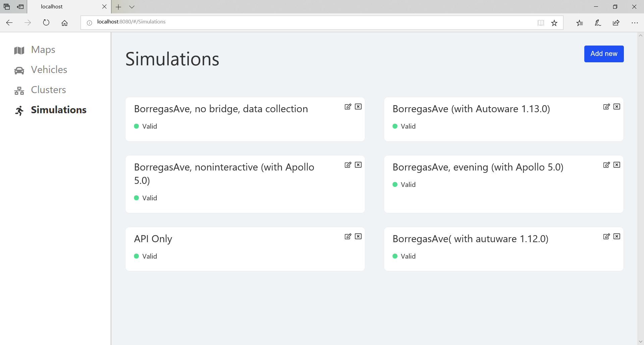Refresh the current page

point(46,23)
